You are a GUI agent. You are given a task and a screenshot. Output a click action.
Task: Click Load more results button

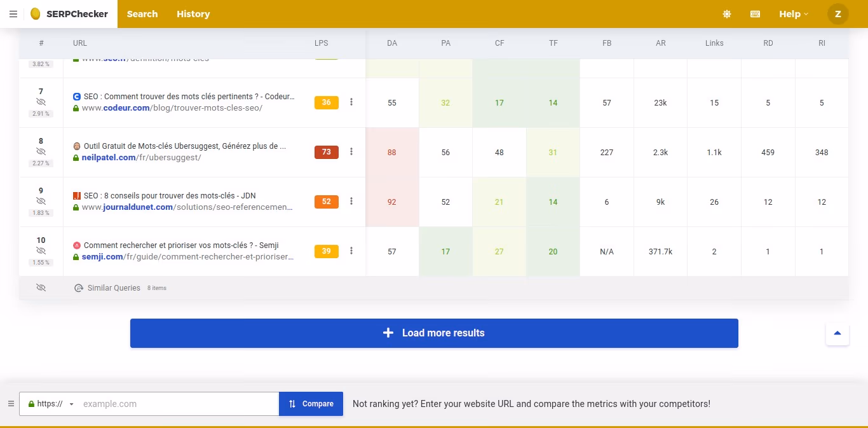pos(434,333)
